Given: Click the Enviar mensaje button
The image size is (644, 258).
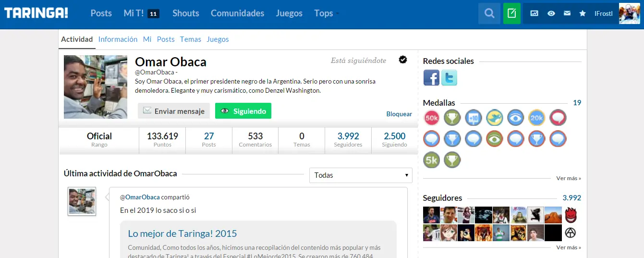Looking at the screenshot, I should point(174,111).
